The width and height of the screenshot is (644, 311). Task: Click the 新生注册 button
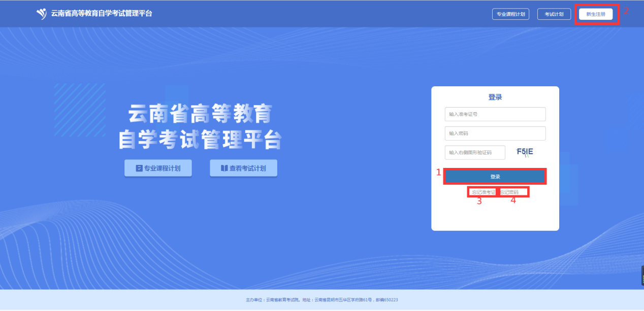coord(596,14)
